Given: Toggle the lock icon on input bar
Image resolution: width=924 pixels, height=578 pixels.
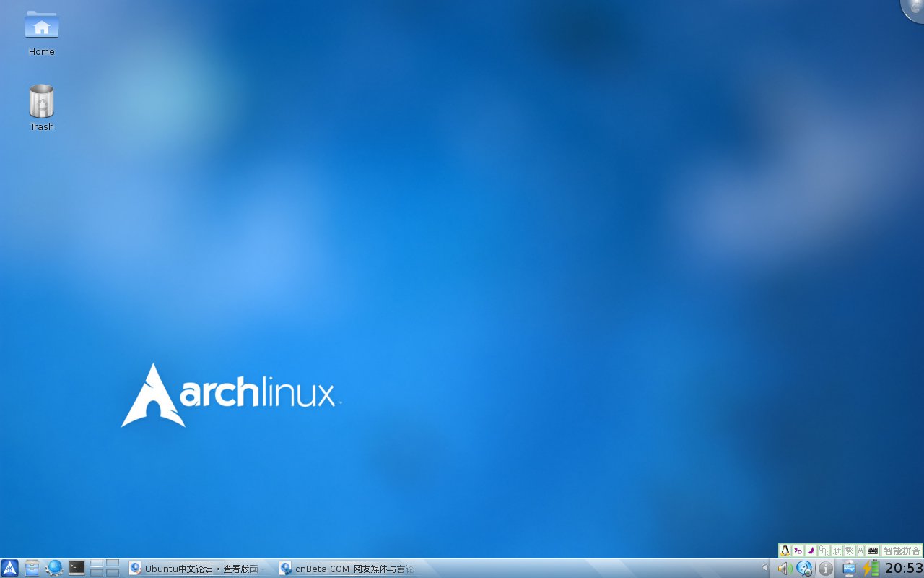Looking at the screenshot, I should point(860,551).
